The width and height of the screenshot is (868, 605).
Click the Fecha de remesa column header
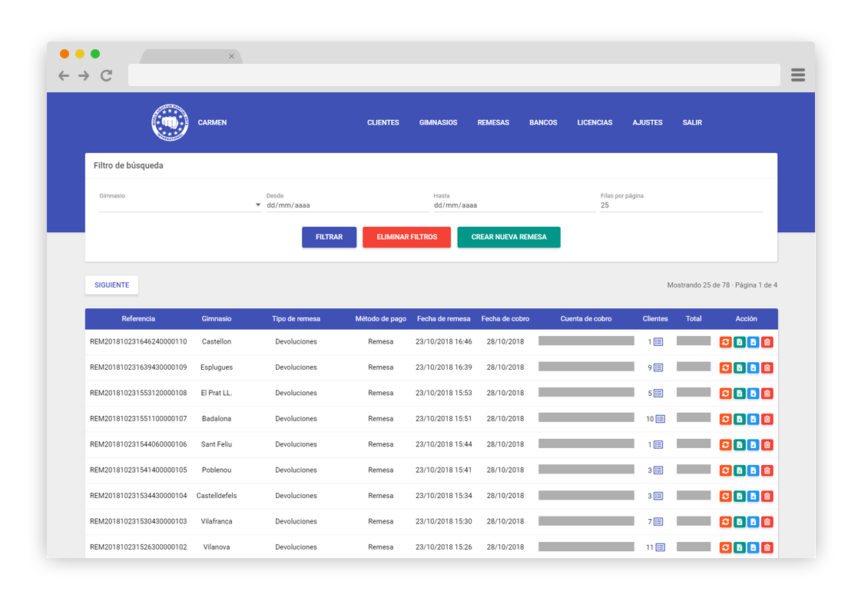pos(443,318)
